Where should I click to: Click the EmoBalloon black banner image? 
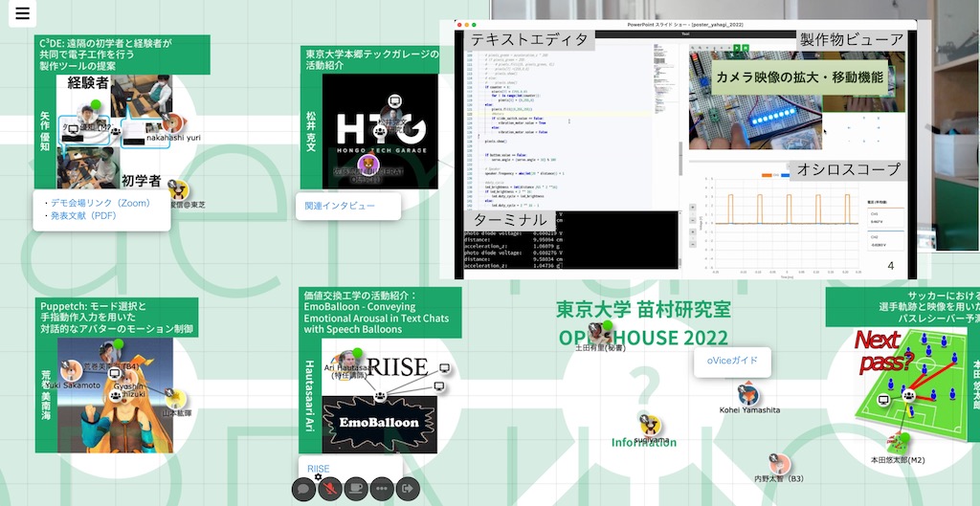pyautogui.click(x=379, y=424)
